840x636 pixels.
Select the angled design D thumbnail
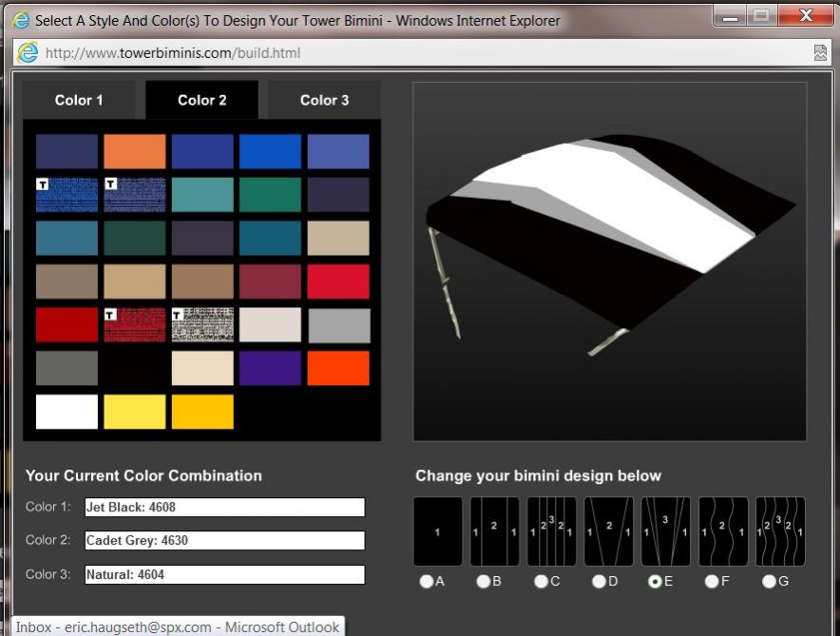(x=609, y=531)
